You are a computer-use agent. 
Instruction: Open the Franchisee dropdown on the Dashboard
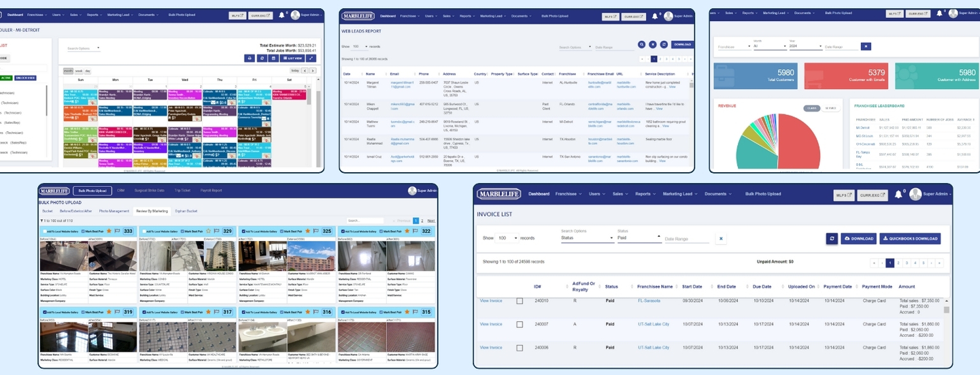734,46
